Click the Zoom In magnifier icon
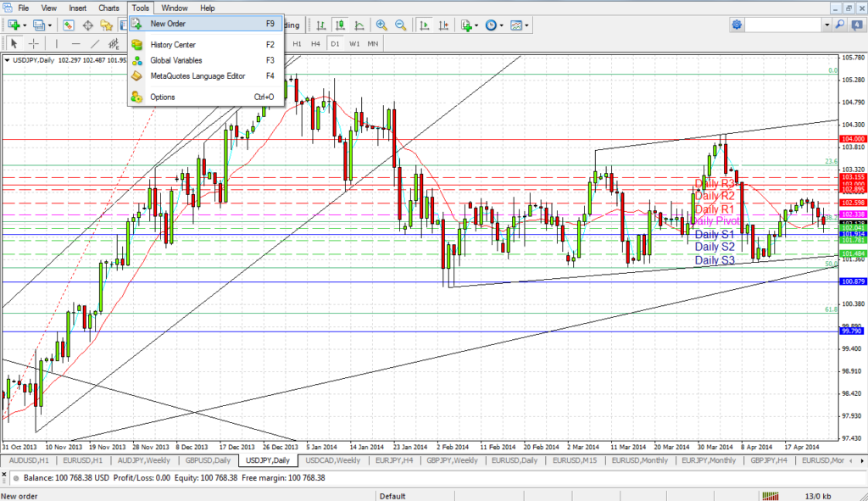The image size is (868, 501). click(381, 25)
